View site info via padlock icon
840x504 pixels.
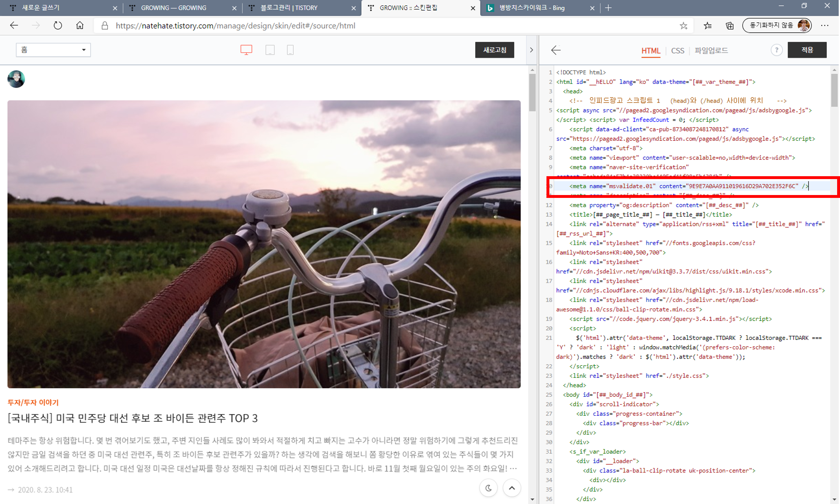(x=105, y=26)
